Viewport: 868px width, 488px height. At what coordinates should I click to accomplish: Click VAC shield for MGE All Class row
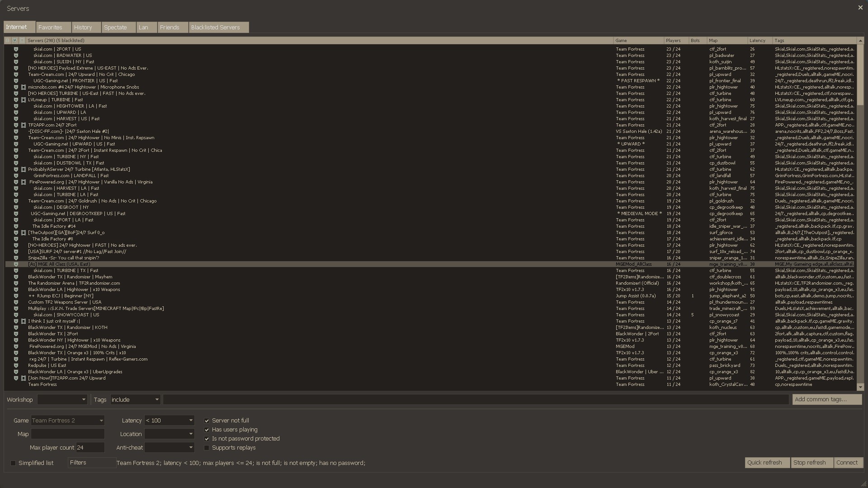coord(16,264)
